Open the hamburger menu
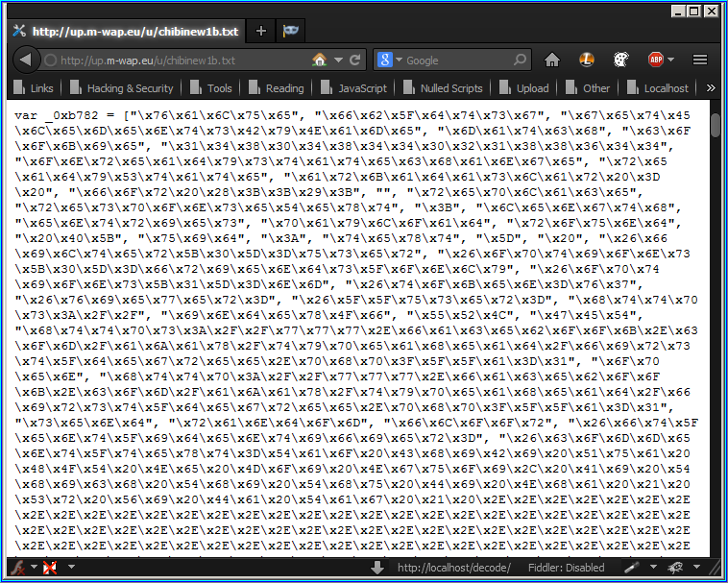The width and height of the screenshot is (728, 583). 700,60
